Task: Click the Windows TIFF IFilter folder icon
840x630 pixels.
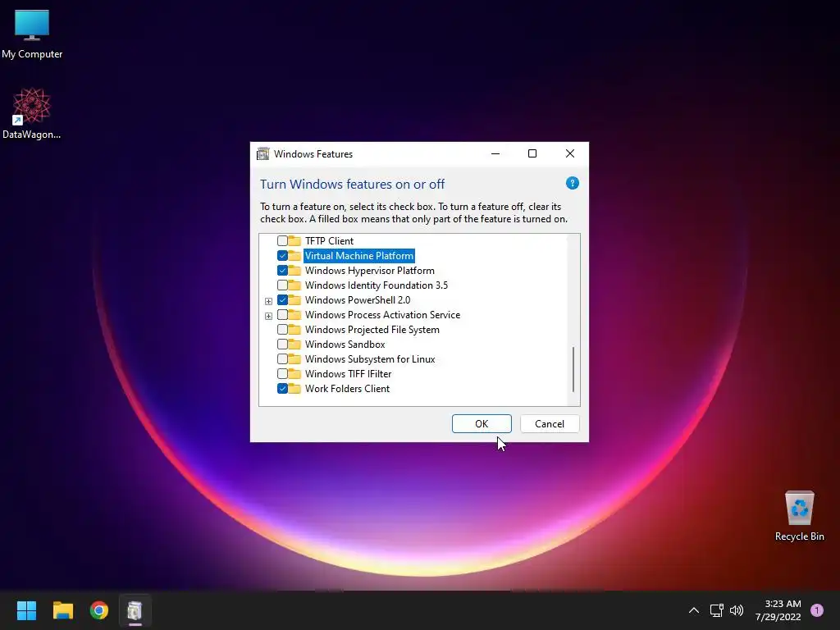Action: (294, 373)
